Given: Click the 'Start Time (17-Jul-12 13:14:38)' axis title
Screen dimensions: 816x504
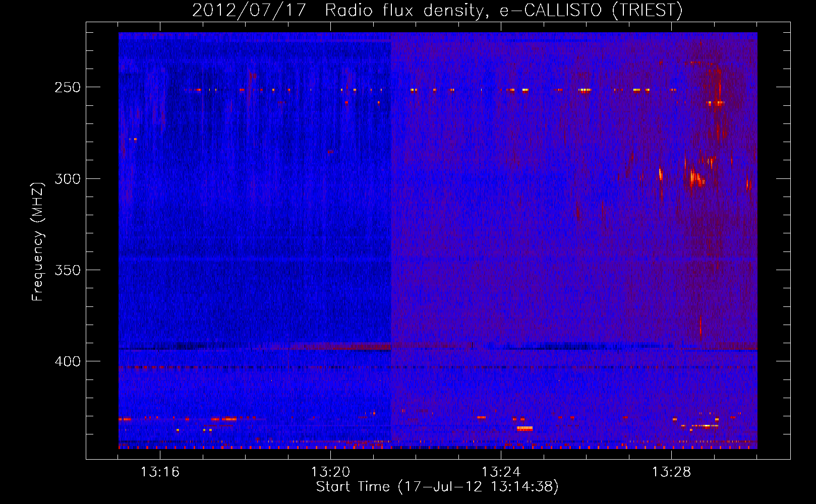Looking at the screenshot, I should click(x=438, y=487).
